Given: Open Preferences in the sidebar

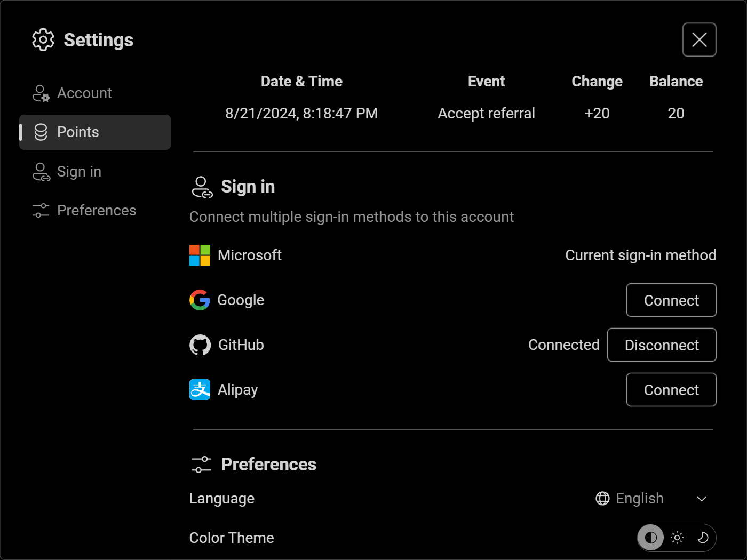Looking at the screenshot, I should 95,211.
